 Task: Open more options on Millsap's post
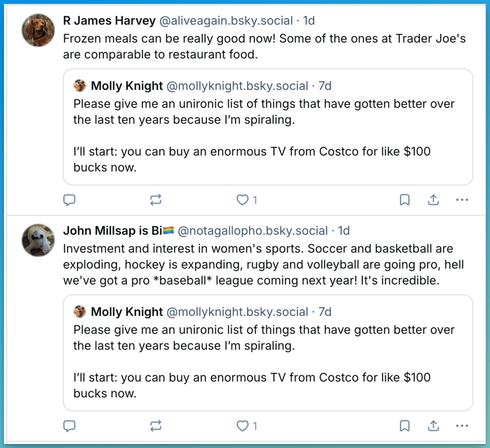click(x=462, y=426)
